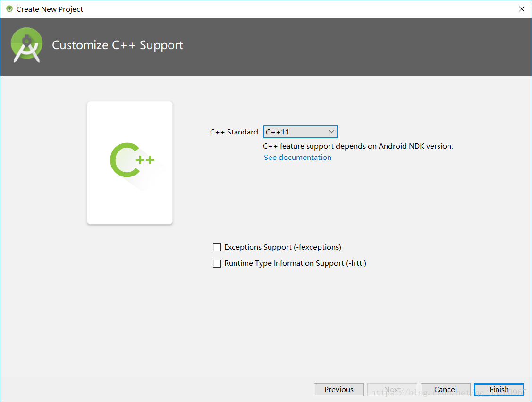Click the grayed-out Next button

[x=392, y=390]
